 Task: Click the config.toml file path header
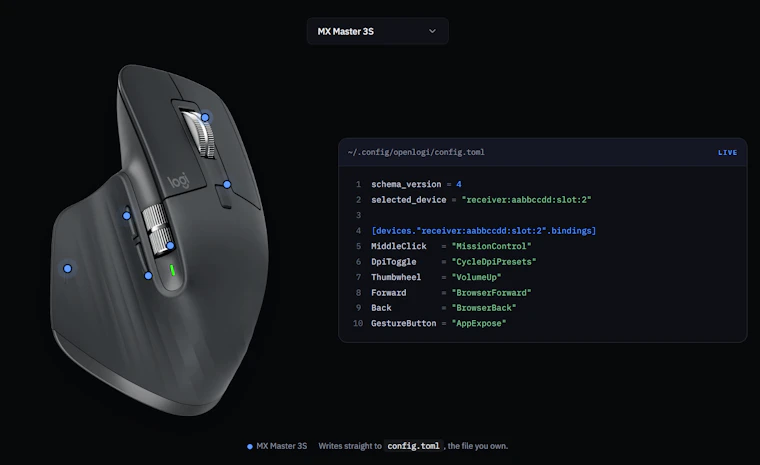416,152
